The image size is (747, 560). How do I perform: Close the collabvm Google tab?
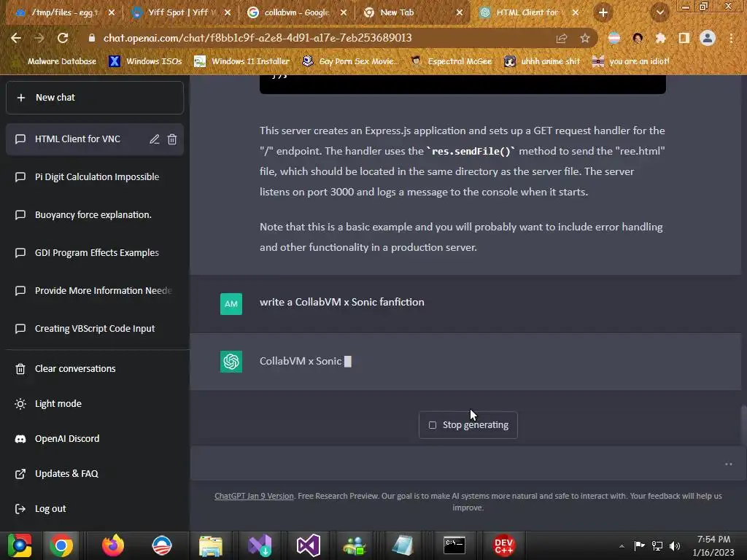tap(344, 13)
